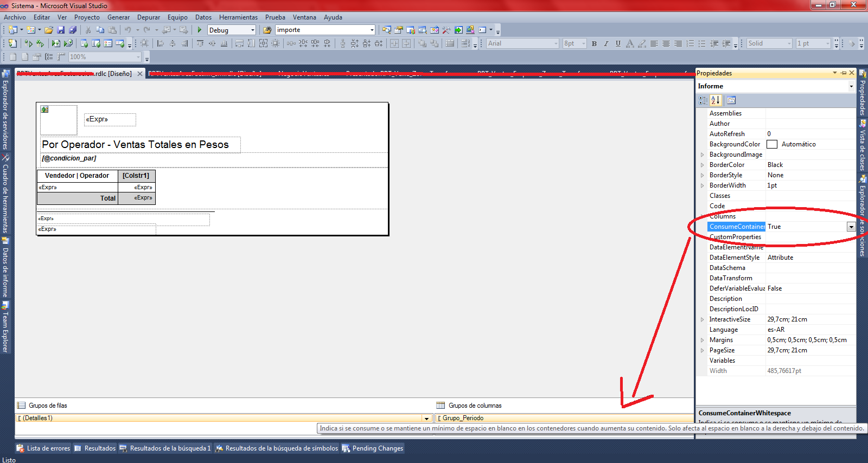Sort properties alphabetically A-Z icon

pyautogui.click(x=716, y=100)
